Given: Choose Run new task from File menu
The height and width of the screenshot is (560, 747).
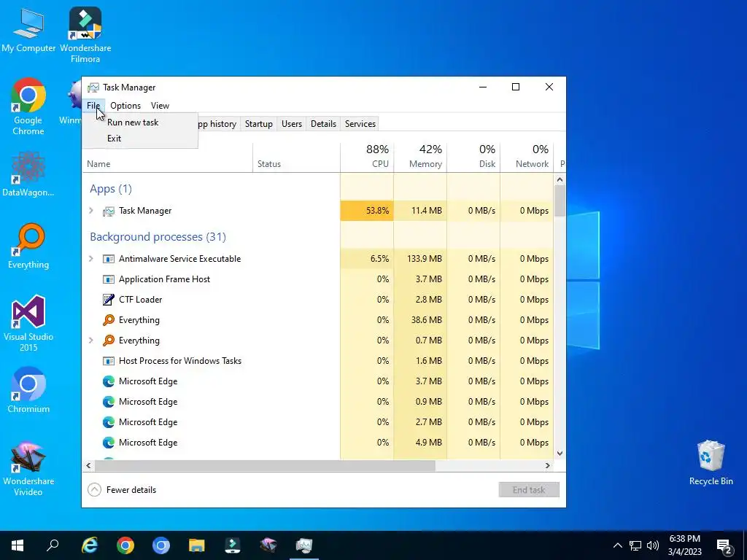Looking at the screenshot, I should [139, 122].
